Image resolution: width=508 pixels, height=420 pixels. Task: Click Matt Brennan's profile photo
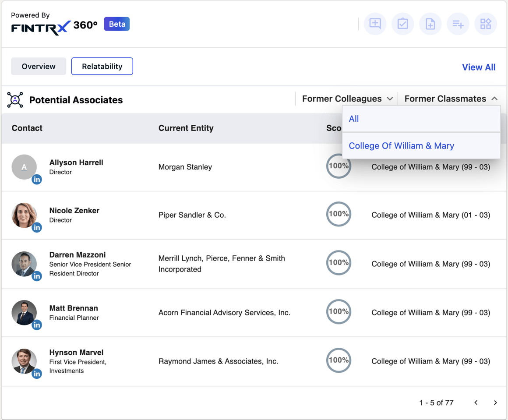[x=24, y=312]
